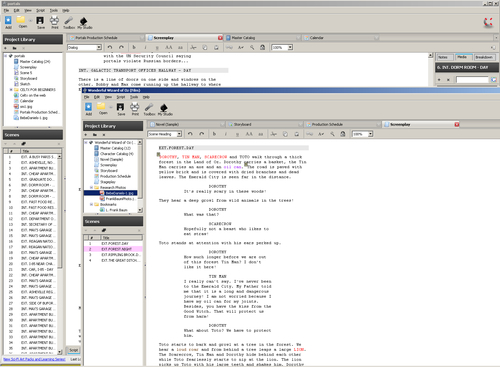Close Screenplay tab in Wizard of Oz window
The width and height of the screenshot is (500, 367).
[x=457, y=124]
